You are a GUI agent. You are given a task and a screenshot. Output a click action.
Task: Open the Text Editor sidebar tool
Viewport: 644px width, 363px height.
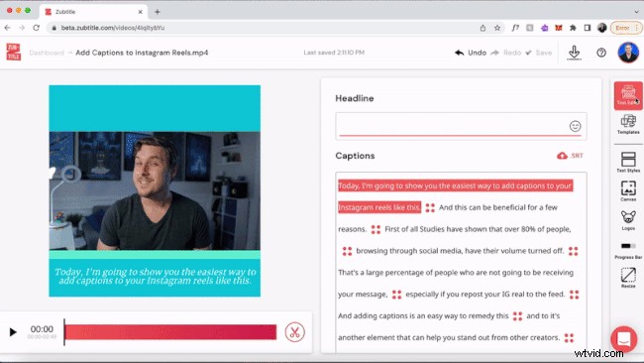[628, 95]
